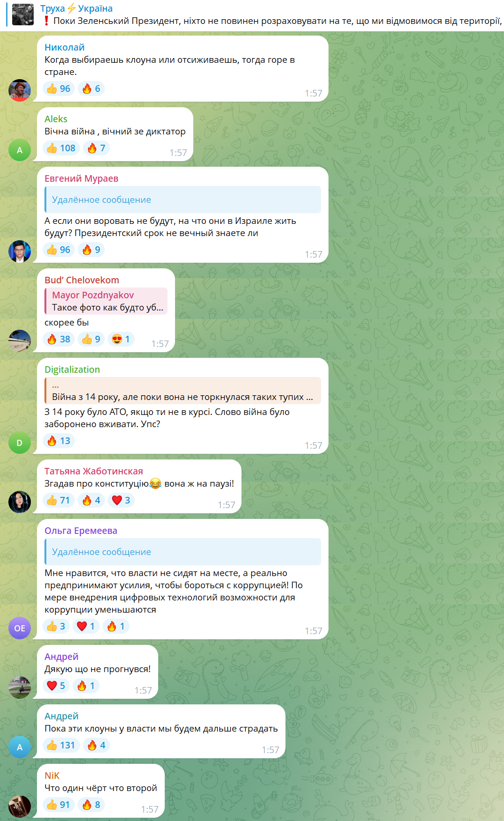Click thumbs-up 91 on NiK's message

58,805
